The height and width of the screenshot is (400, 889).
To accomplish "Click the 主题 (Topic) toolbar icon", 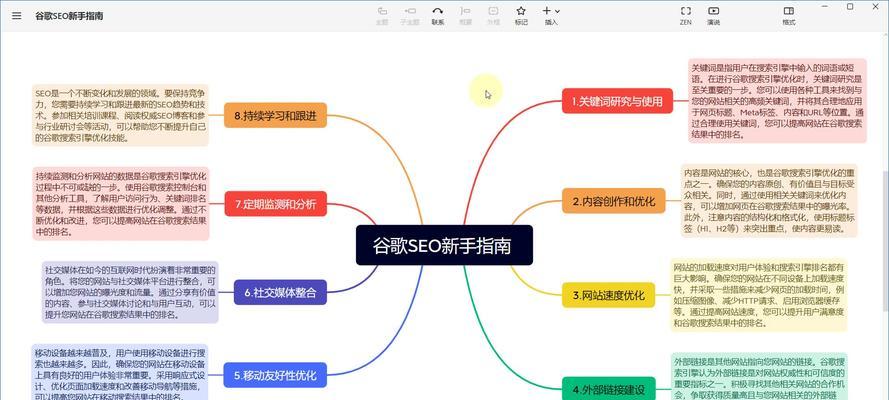I will click(x=382, y=15).
